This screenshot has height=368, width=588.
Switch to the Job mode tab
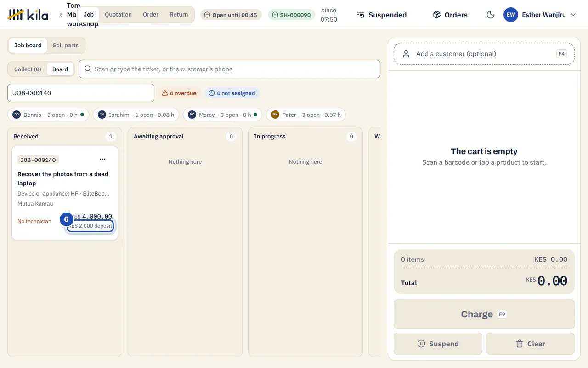click(x=89, y=15)
